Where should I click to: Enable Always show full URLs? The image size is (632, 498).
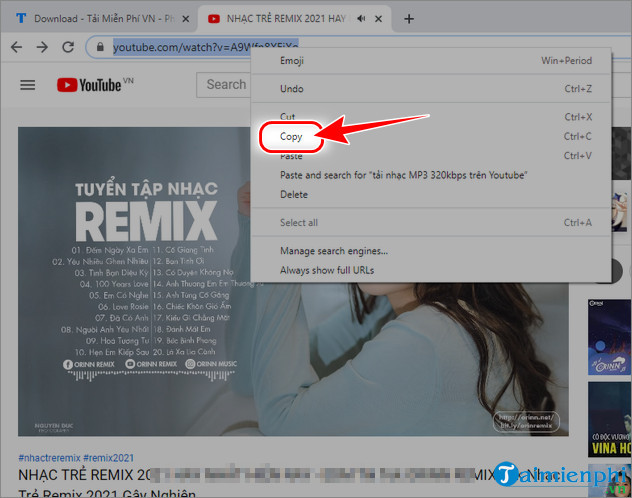coord(431,270)
